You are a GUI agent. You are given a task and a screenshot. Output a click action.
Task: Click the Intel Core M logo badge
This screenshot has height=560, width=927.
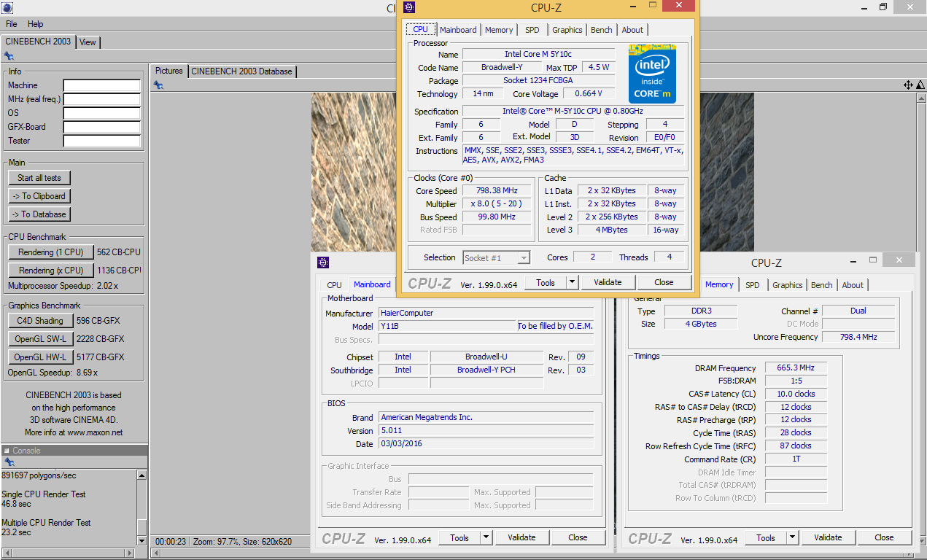tap(652, 74)
